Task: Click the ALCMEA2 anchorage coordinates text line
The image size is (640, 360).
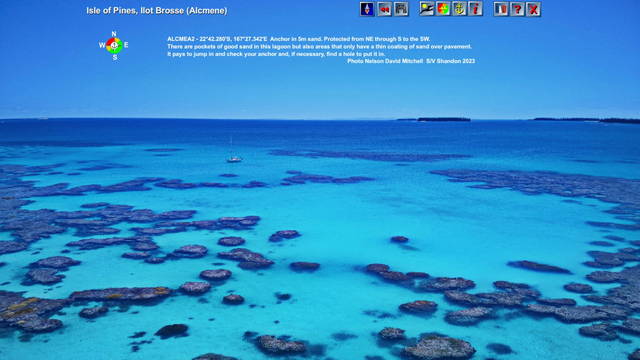Action: click(x=298, y=39)
